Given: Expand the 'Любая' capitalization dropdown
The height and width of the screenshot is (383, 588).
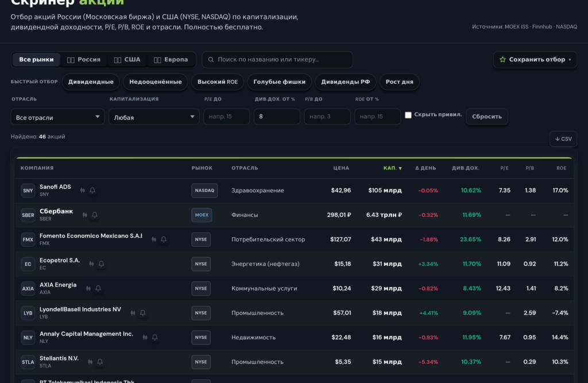Looking at the screenshot, I should (x=154, y=117).
